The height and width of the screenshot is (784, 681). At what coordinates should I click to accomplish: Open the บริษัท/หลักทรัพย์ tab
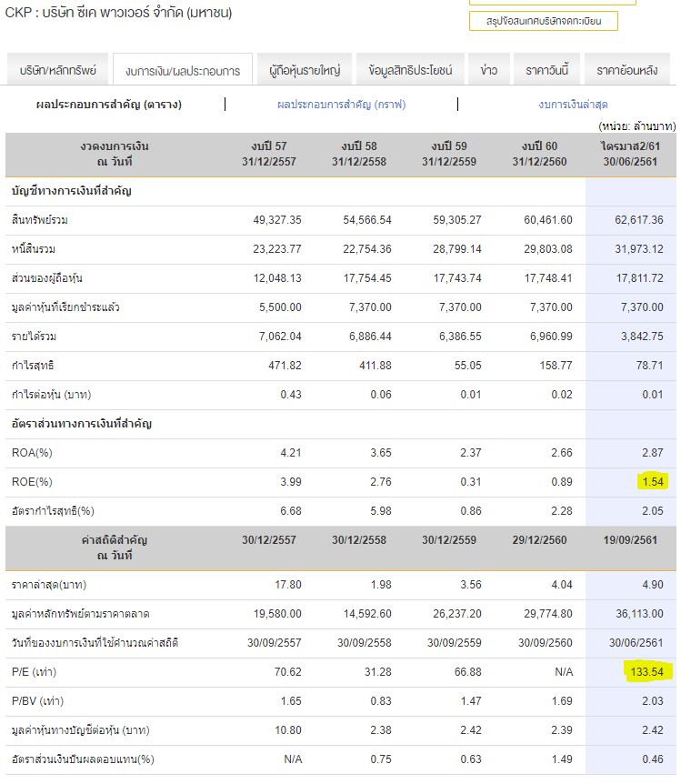click(57, 70)
